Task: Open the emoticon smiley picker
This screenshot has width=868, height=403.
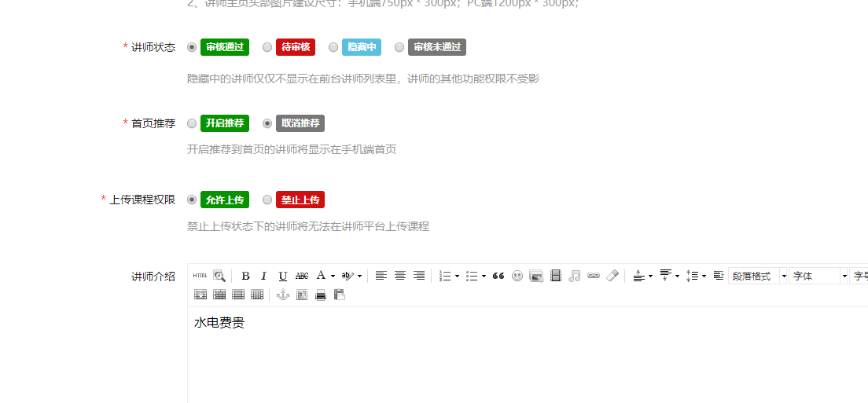Action: tap(517, 276)
